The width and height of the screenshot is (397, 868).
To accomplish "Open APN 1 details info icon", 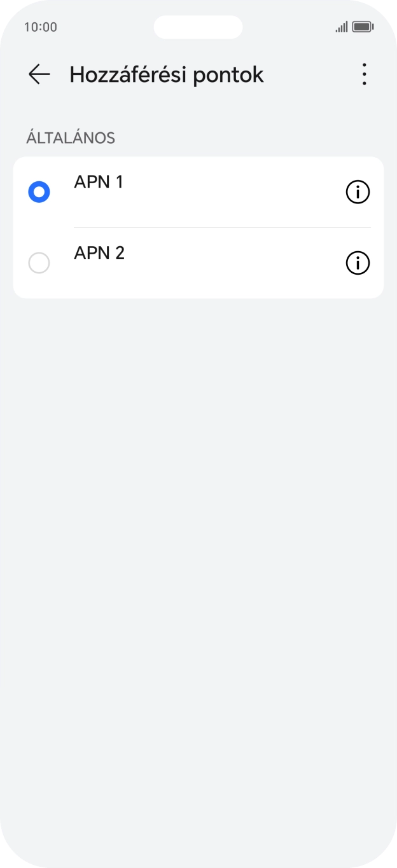I will pyautogui.click(x=358, y=191).
